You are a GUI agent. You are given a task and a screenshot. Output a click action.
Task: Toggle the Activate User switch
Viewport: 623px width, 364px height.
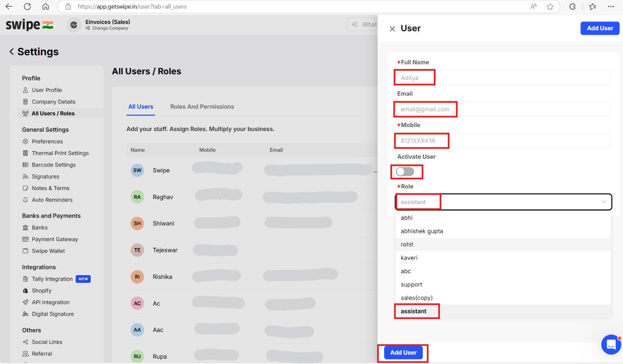point(405,172)
